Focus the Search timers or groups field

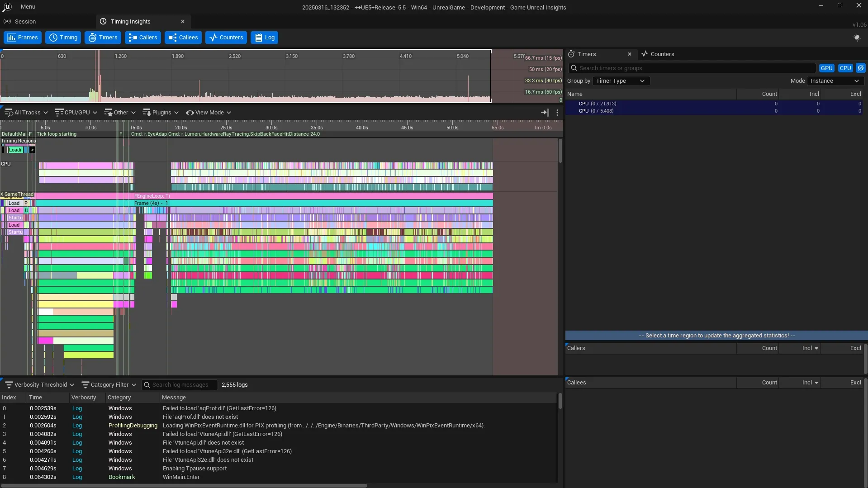[x=692, y=68]
